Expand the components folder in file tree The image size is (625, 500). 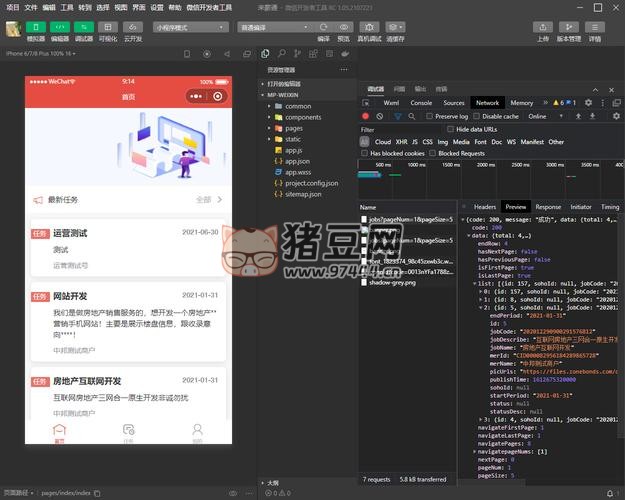[302, 117]
